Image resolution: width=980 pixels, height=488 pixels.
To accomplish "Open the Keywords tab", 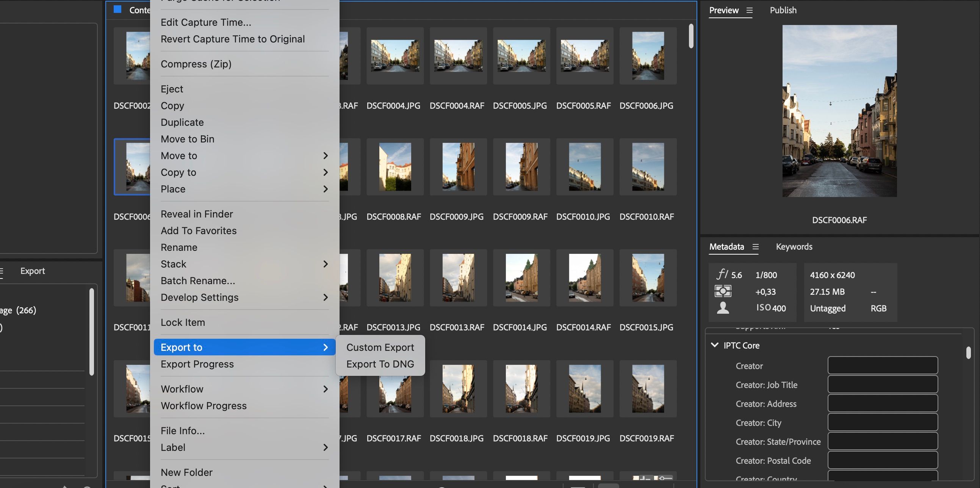I will (x=794, y=247).
